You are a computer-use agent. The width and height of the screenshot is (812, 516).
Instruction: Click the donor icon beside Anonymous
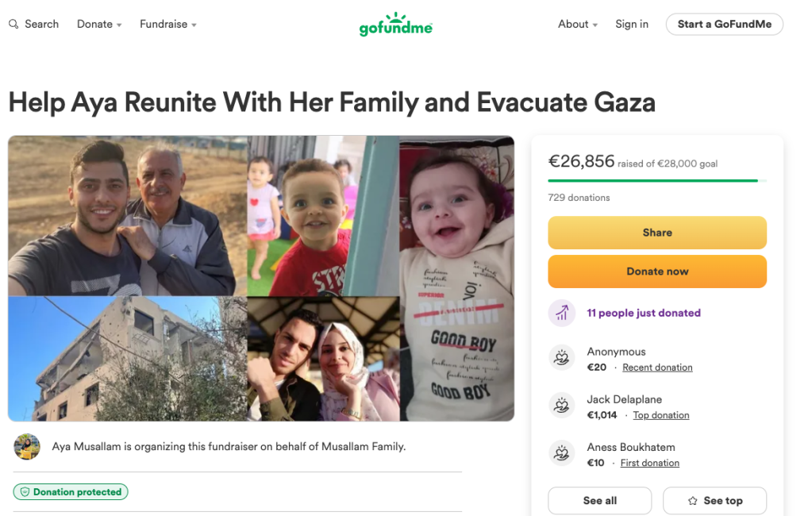pos(562,359)
